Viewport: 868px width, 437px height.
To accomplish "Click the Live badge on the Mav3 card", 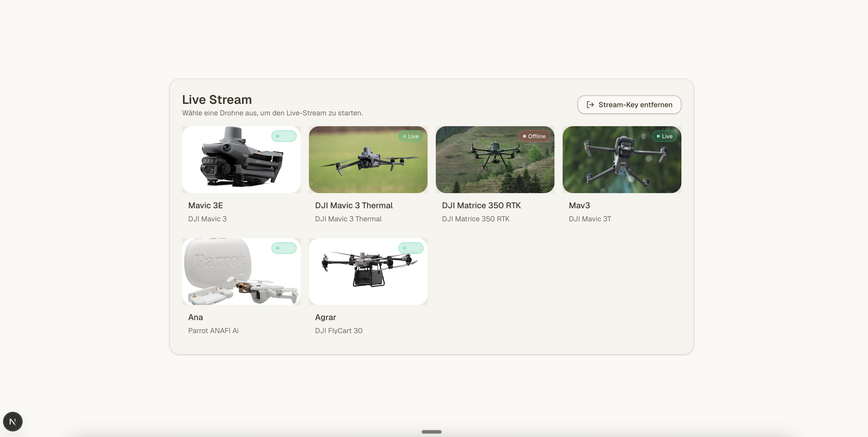I will click(664, 136).
